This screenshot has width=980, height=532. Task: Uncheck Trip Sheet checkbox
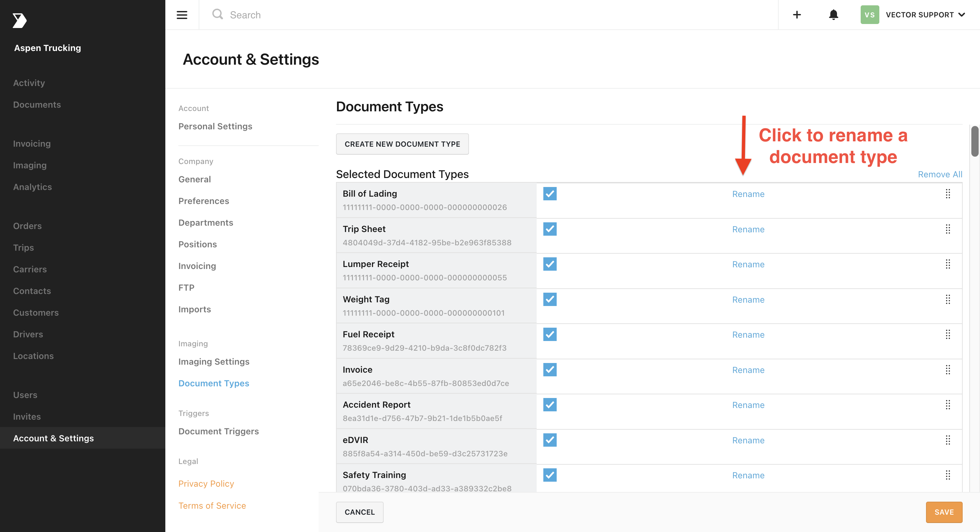point(550,229)
